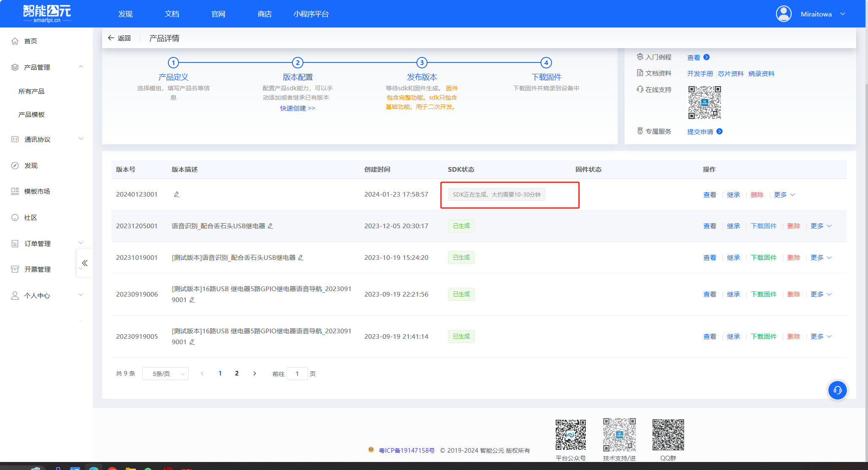Open the 发现 top navigation item
868x470 pixels.
pyautogui.click(x=125, y=14)
